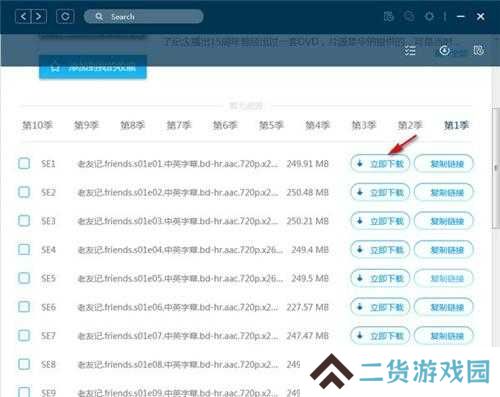Tick the checkbox for episode SE8
The width and height of the screenshot is (500, 397).
24,364
